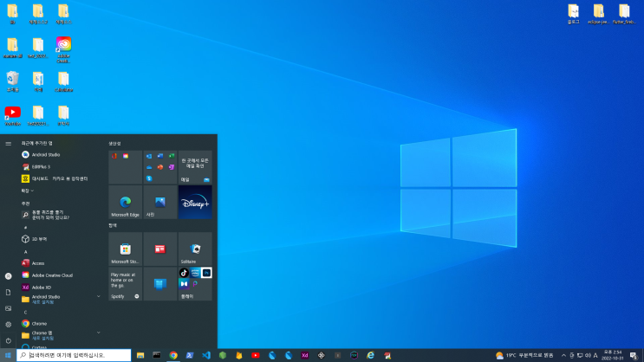Open the YouTube taskbar icon
The image size is (644, 362).
pyautogui.click(x=256, y=355)
